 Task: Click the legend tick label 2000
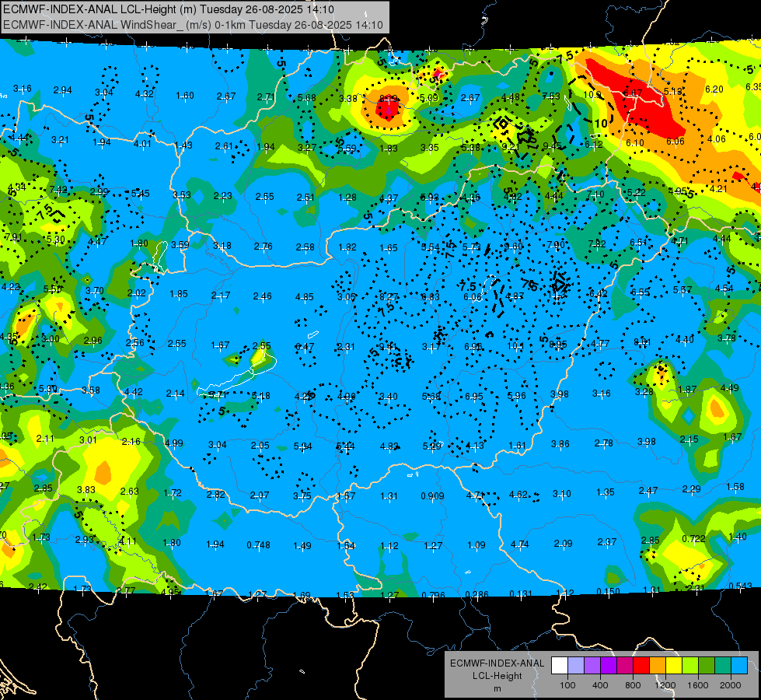click(x=731, y=685)
